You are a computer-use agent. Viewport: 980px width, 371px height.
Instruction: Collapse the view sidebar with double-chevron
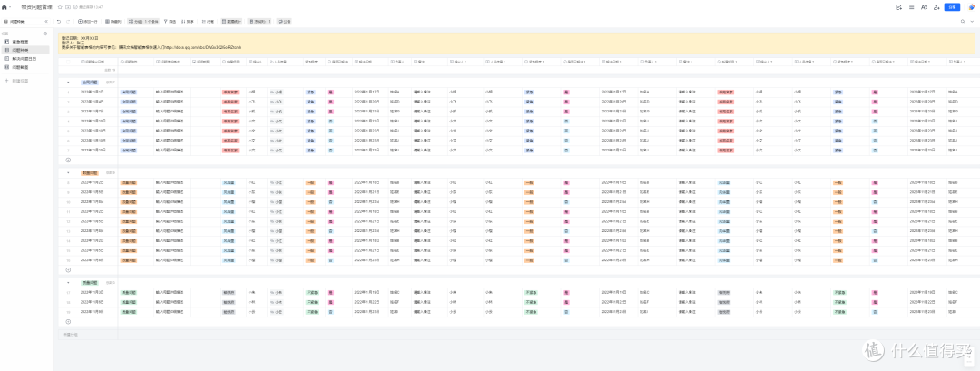[46, 21]
